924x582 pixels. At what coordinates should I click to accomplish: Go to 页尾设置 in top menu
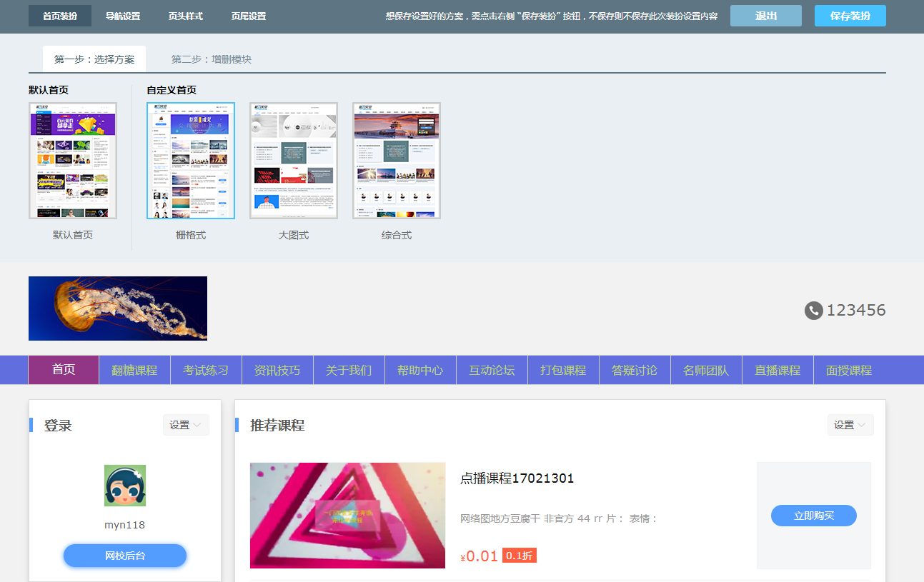point(249,16)
